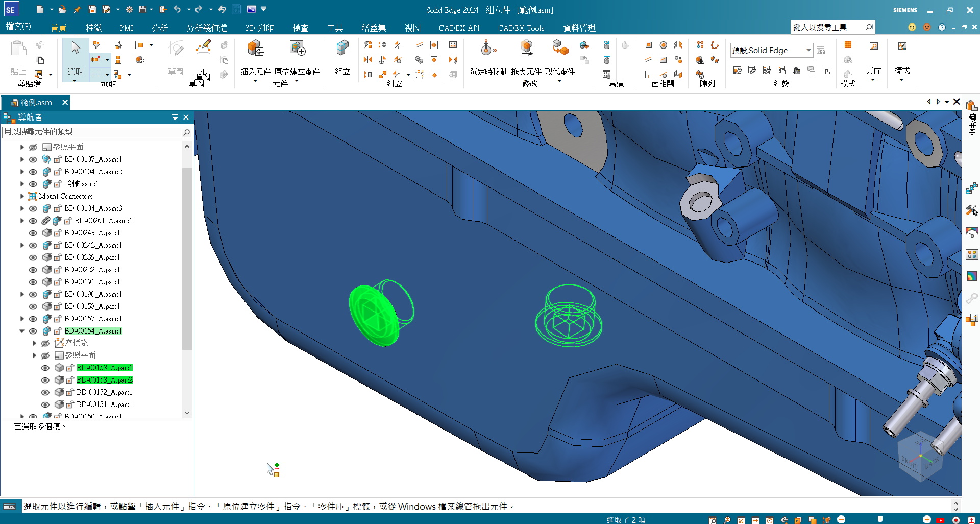Screen dimensions: 980x524
Task: Click the search magnifier in navigator filter
Action: point(187,132)
